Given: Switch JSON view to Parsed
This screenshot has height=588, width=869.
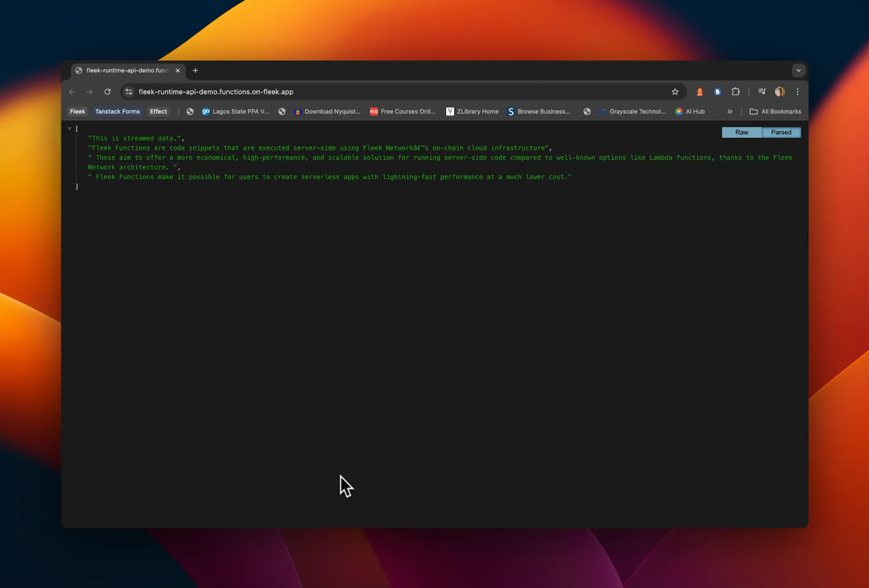Looking at the screenshot, I should (x=781, y=132).
